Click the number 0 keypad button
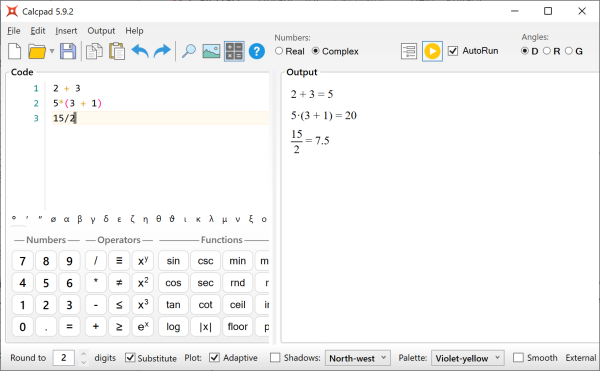Viewport: 600px width, 371px height. (x=23, y=327)
